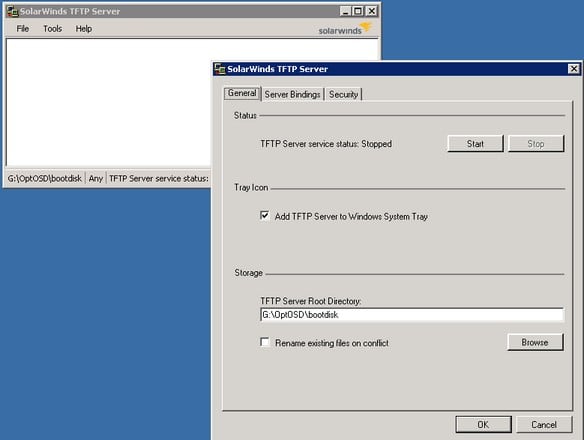Close the main TFTP Server window

point(371,12)
